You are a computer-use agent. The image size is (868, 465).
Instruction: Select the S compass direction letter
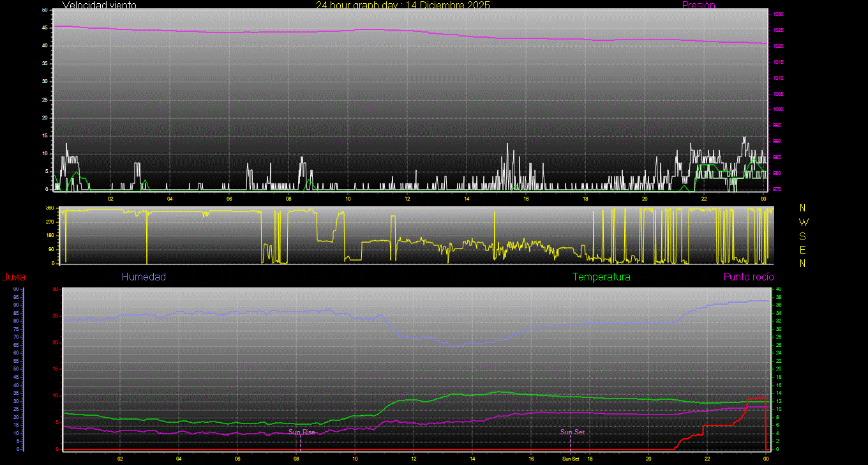point(802,236)
